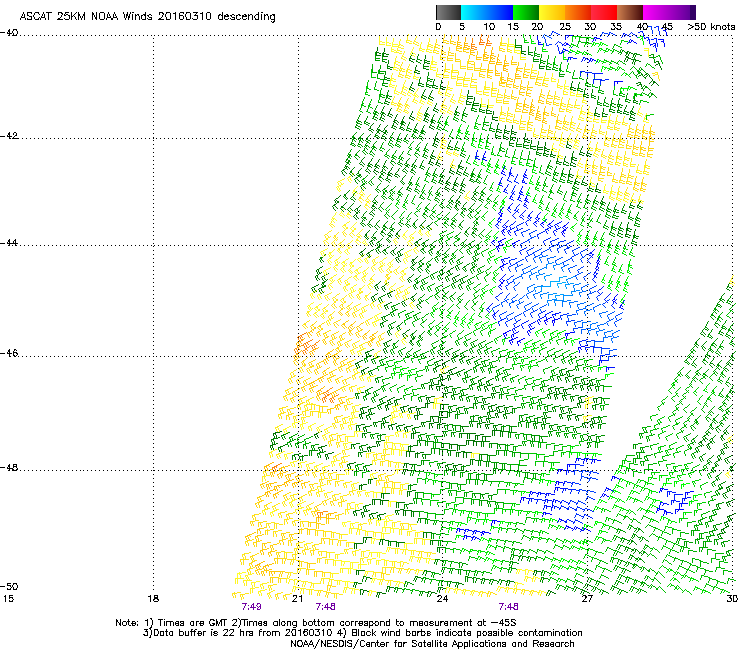Click the longitude label '15'
Viewport: 740px width, 650px height.
click(x=8, y=599)
